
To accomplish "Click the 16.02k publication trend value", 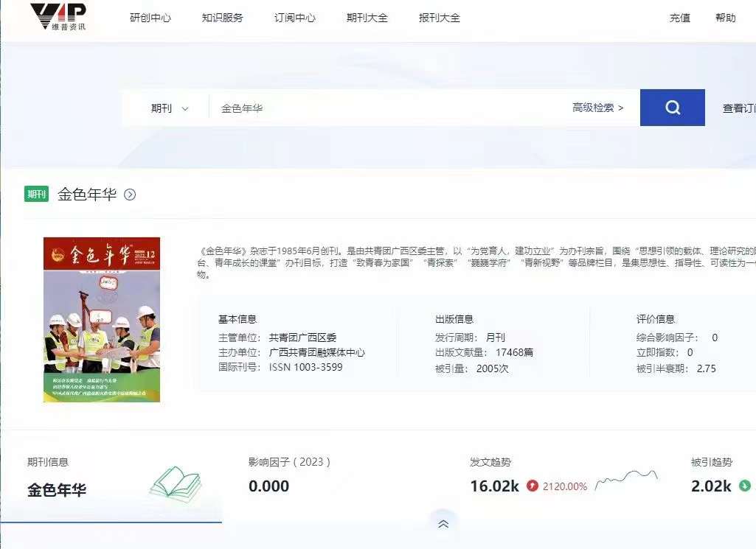I will (x=495, y=486).
